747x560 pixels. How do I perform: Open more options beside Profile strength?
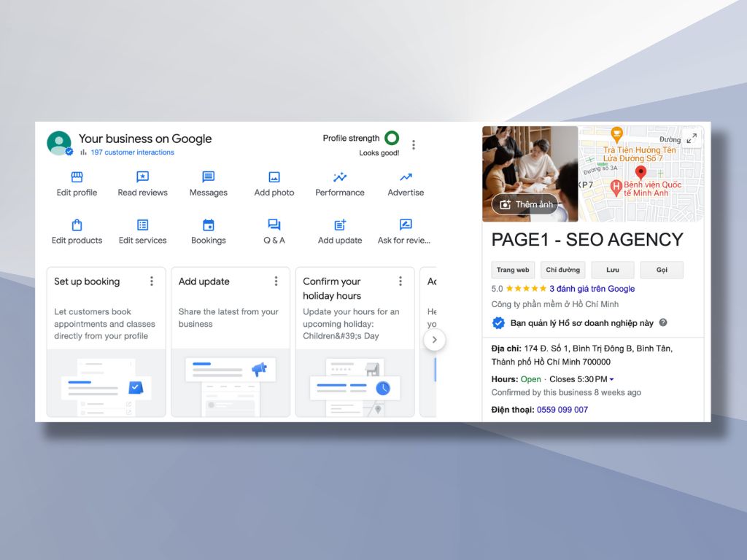tap(414, 144)
